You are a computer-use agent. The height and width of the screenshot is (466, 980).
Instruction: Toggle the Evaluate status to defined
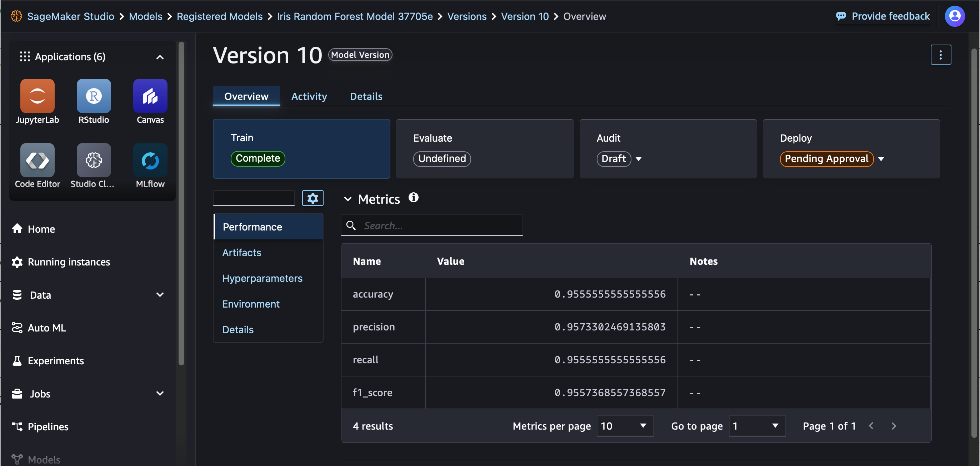click(441, 158)
